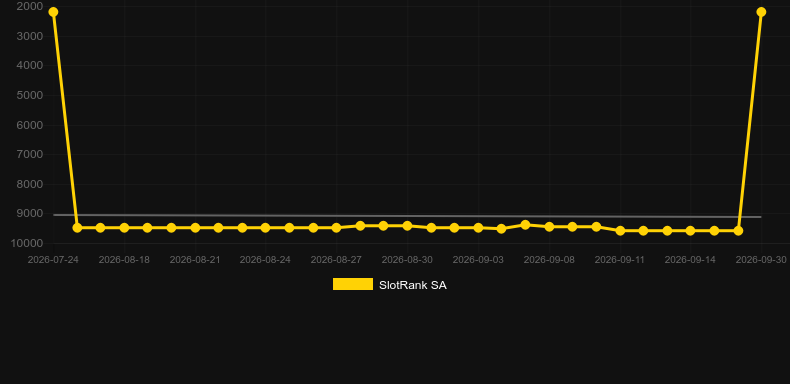Screen dimensions: 790x384
Task: Click the data point for 2026-08-21
Action: (195, 228)
